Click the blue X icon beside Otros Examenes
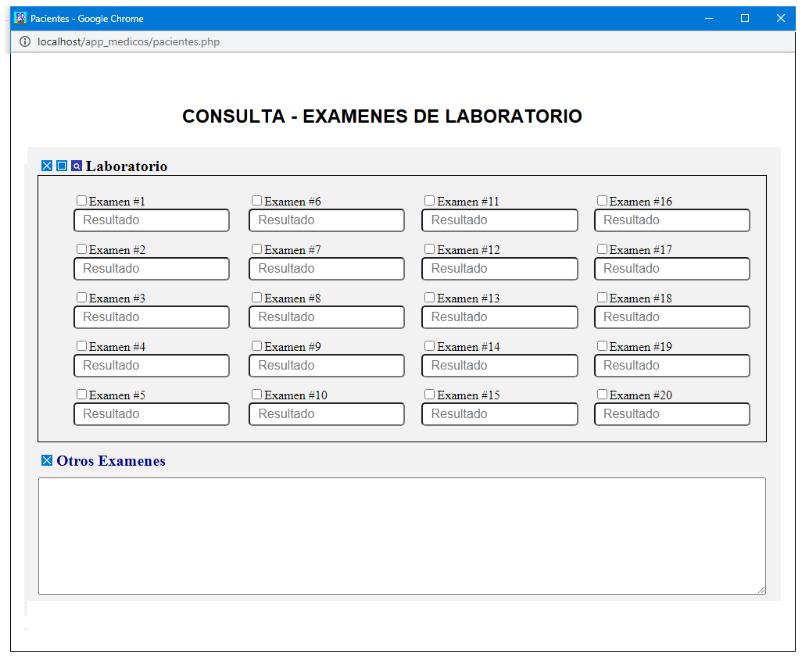 pos(47,460)
